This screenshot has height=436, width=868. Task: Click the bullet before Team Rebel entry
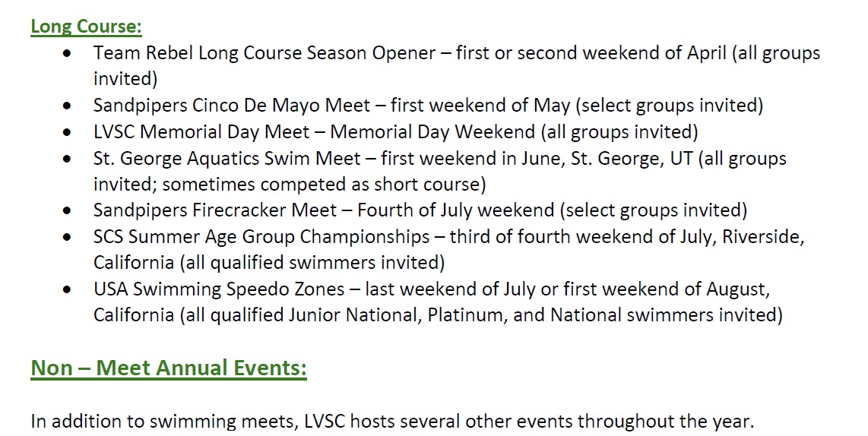click(x=69, y=55)
